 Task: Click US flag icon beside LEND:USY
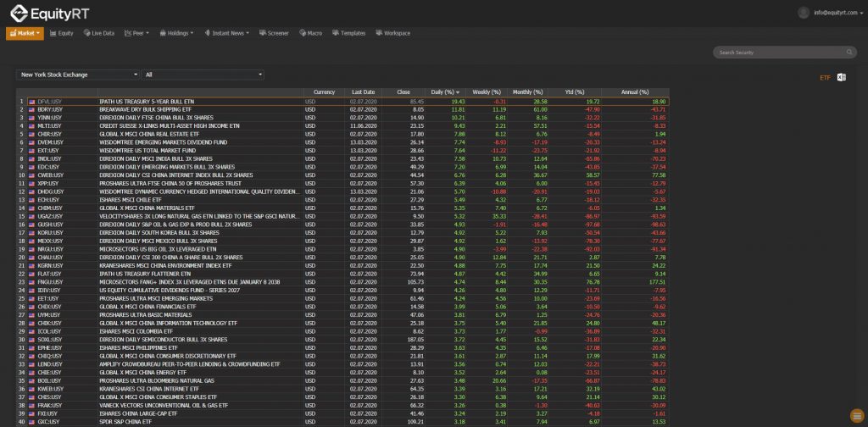coord(31,364)
